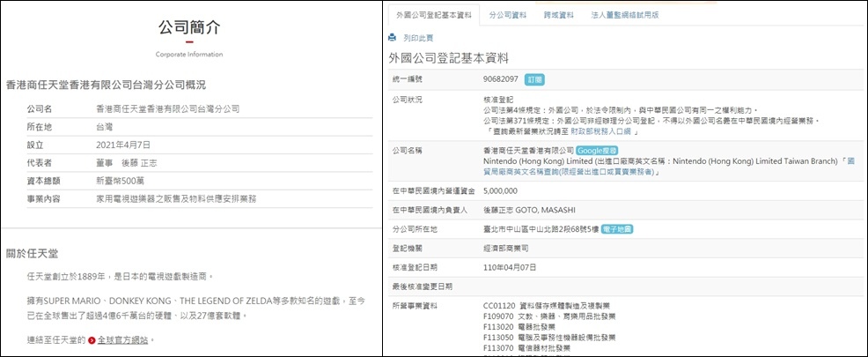The width and height of the screenshot is (868, 357).
Task: Click the unified number 90682097
Action: point(501,79)
